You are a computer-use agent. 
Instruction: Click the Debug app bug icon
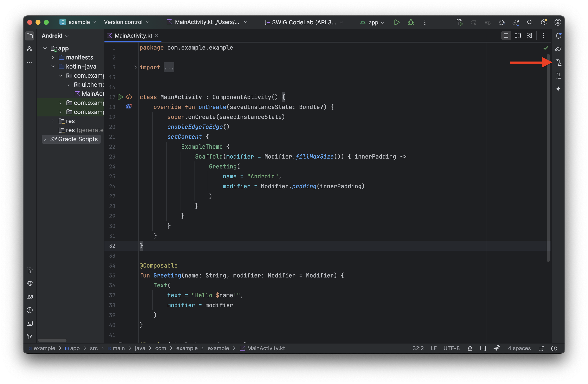pyautogui.click(x=411, y=22)
